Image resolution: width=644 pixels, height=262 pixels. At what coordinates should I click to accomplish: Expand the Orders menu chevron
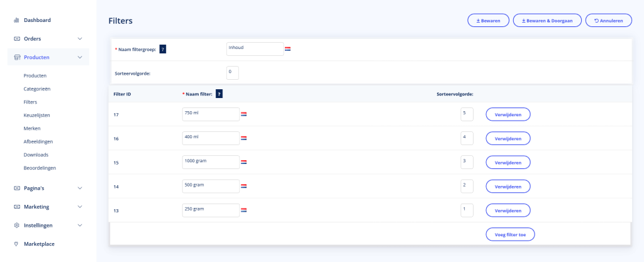point(80,39)
